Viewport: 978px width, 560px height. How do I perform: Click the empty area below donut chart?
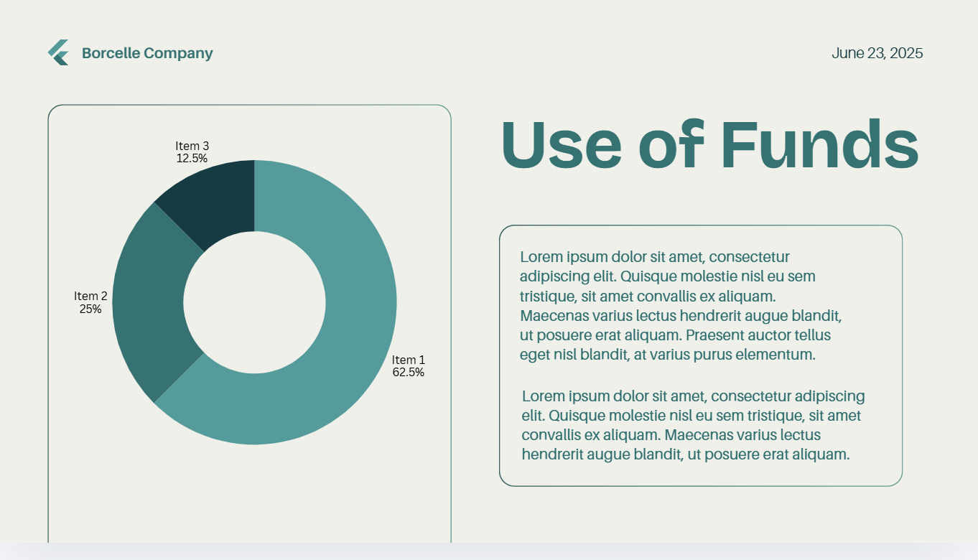[x=249, y=495]
